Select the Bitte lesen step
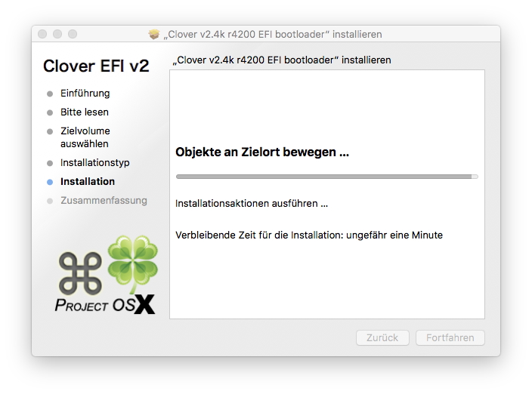This screenshot has width=532, height=394. click(85, 112)
